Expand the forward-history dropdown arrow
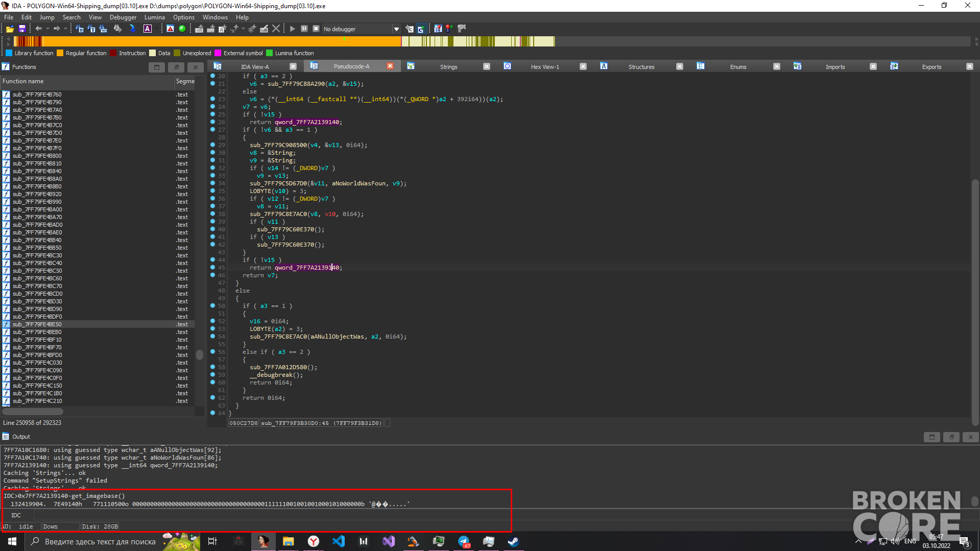The image size is (980, 551). pos(65,29)
